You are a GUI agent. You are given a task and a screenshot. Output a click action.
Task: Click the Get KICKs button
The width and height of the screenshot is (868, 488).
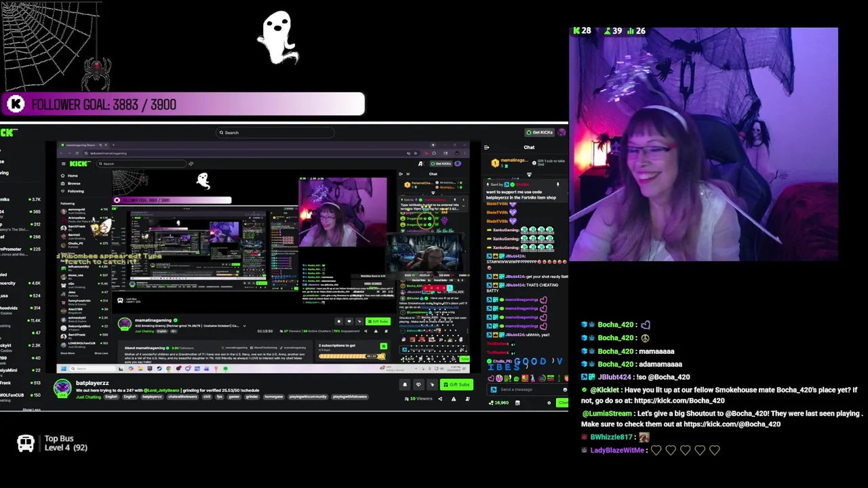539,132
